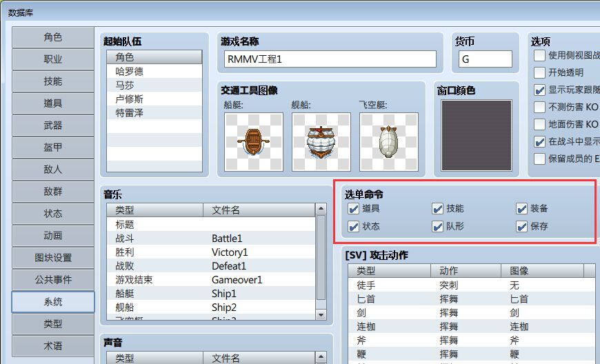Click the 文件名 column header in music list
The image size is (600, 364).
[x=259, y=210]
